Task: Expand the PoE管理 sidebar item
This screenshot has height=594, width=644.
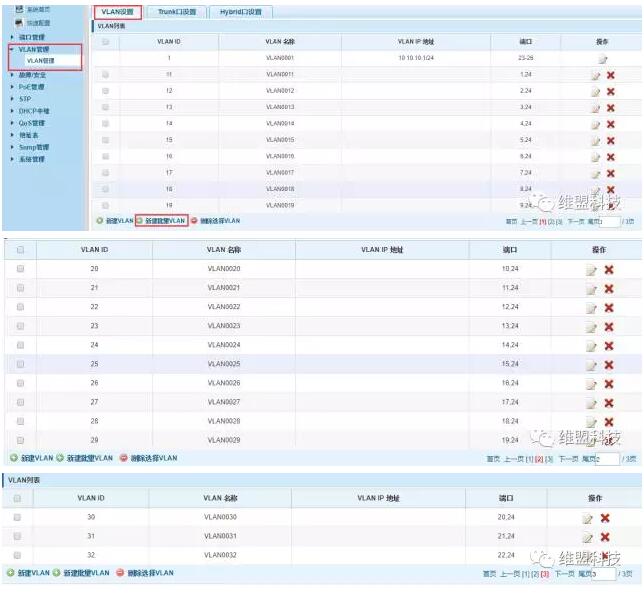Action: pos(31,87)
